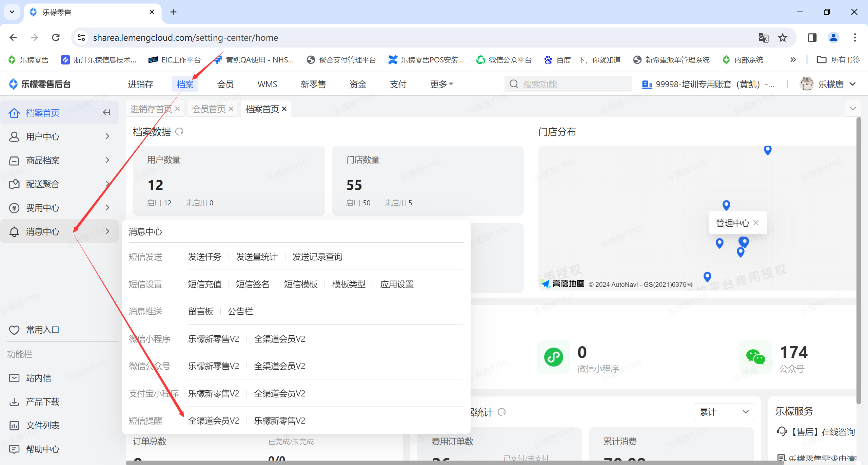Open the 乐檬唐 account dropdown
This screenshot has height=465, width=868.
pyautogui.click(x=853, y=84)
